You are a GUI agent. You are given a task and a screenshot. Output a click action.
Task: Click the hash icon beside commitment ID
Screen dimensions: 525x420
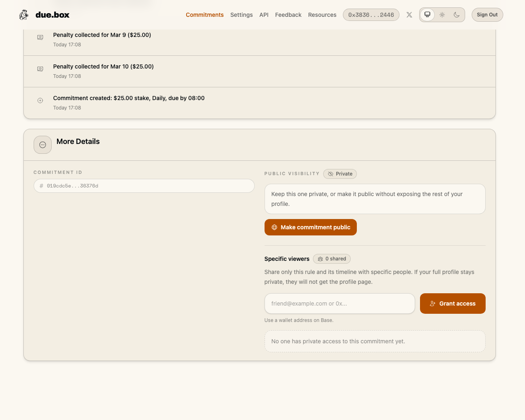pyautogui.click(x=41, y=186)
